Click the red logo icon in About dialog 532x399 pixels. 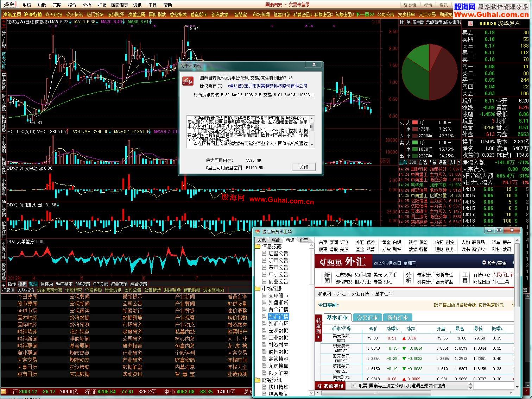click(188, 81)
